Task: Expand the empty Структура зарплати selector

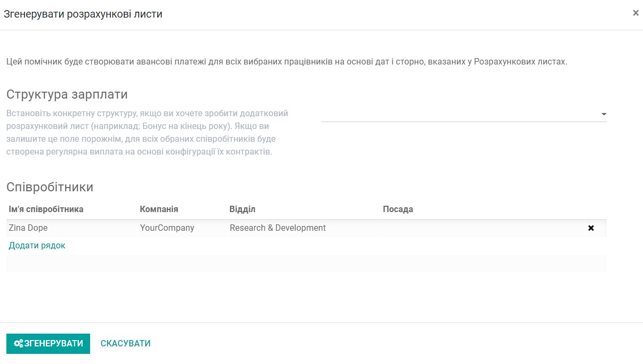Action: point(464,114)
